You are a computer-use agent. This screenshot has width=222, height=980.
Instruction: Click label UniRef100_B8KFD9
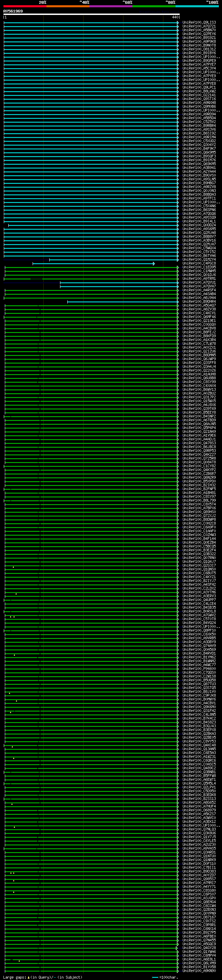pyautogui.click(x=199, y=336)
